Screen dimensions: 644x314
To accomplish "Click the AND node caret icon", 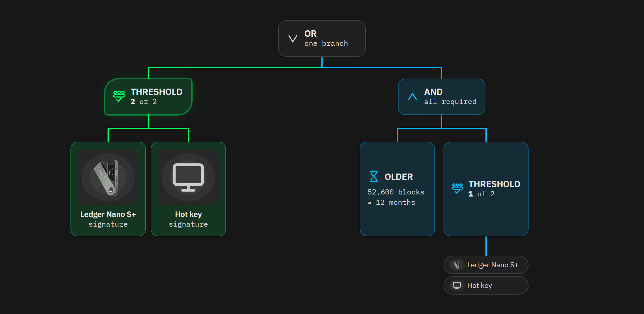I will click(413, 97).
